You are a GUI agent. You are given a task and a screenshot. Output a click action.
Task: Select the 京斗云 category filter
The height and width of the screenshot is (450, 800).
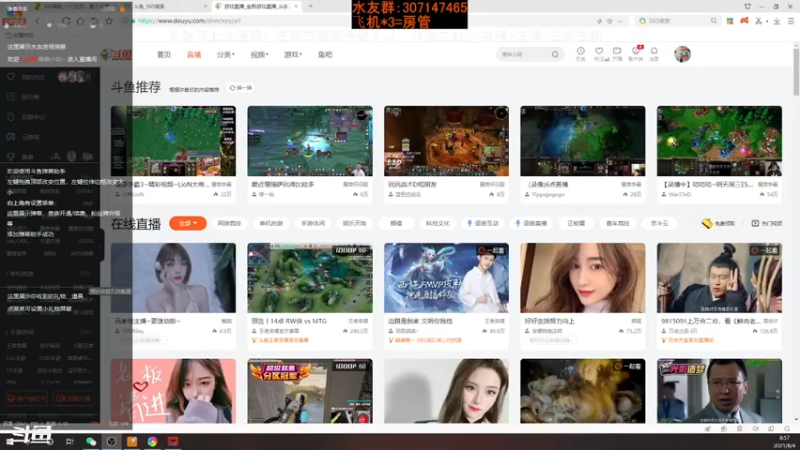point(659,223)
